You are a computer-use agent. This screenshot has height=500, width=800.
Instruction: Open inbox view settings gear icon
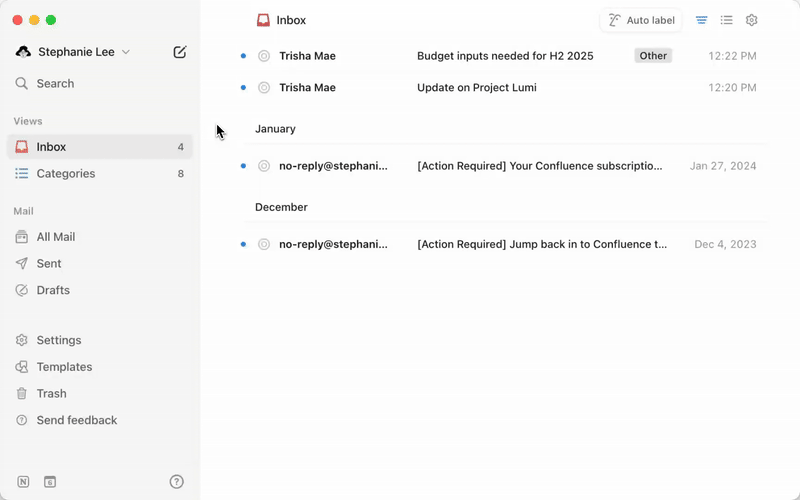pyautogui.click(x=752, y=20)
